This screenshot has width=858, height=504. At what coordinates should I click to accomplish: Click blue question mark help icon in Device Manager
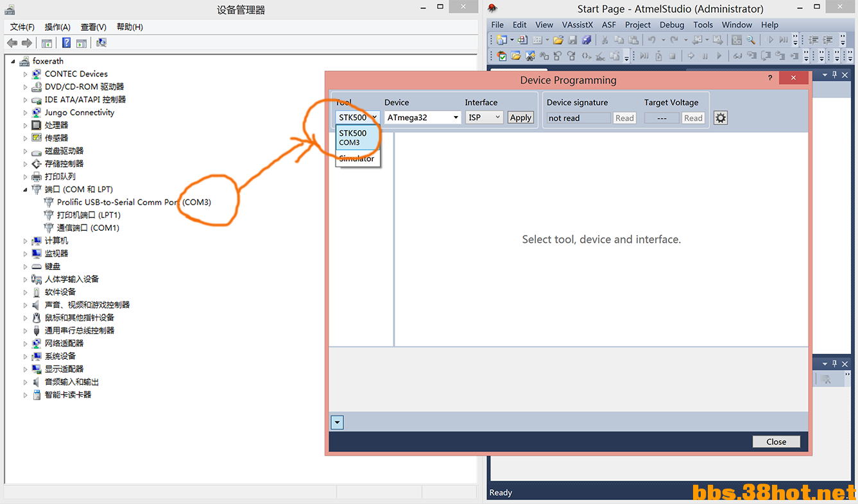[66, 43]
